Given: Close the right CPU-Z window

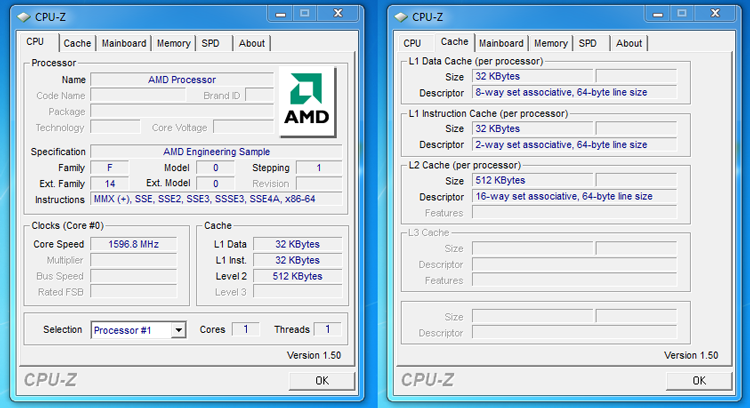Looking at the screenshot, I should point(715,14).
